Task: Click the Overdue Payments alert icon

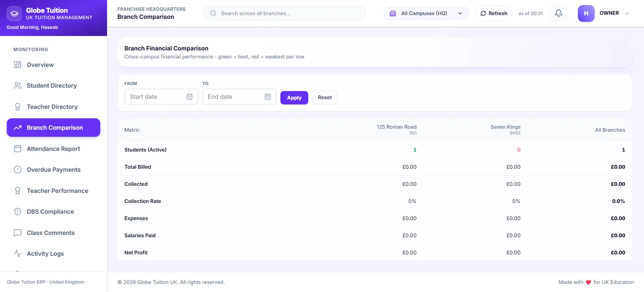Action: click(x=18, y=169)
